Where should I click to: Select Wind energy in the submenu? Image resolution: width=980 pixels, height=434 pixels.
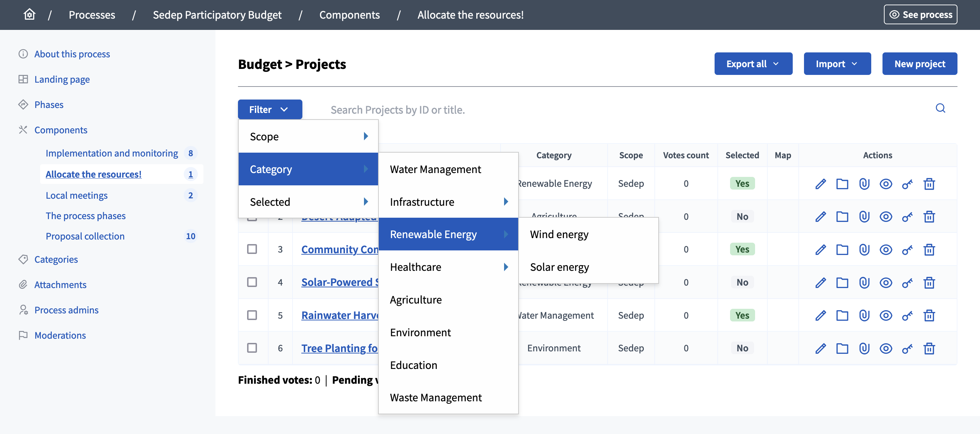click(x=559, y=234)
